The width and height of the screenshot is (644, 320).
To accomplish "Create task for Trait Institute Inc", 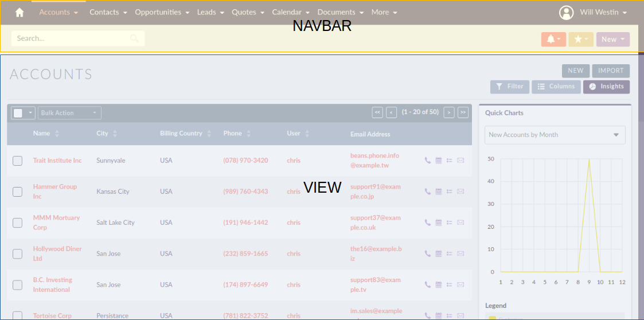I will 450,160.
